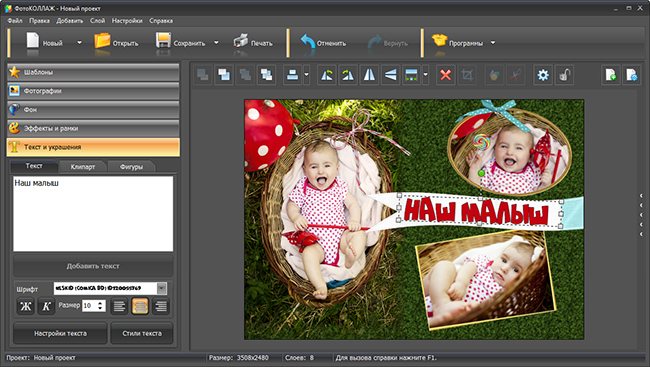Decrease font size with down arrow
Image resolution: width=650 pixels, height=367 pixels.
coord(101,309)
